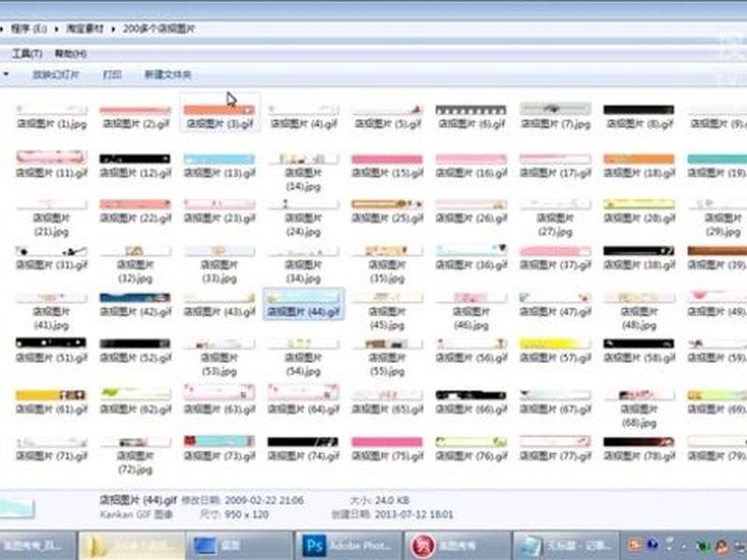The image size is (747, 560).
Task: Open the 帮助(H) menu
Action: 71,53
